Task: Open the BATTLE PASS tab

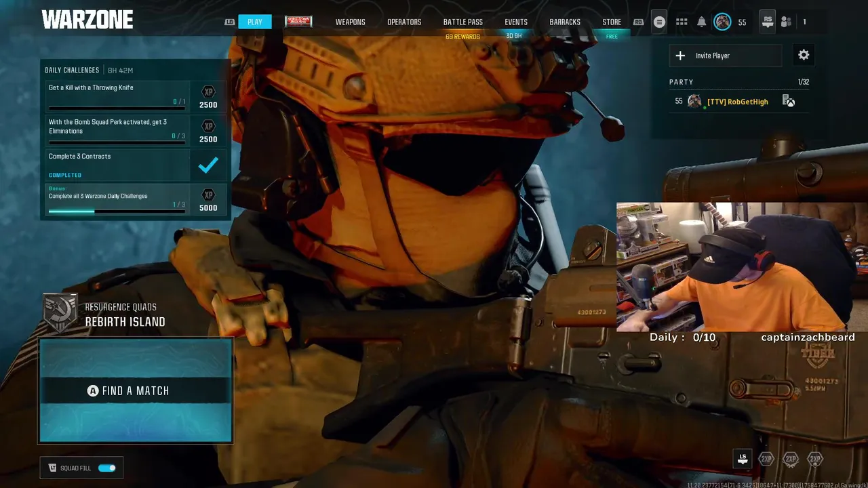Action: click(x=463, y=22)
